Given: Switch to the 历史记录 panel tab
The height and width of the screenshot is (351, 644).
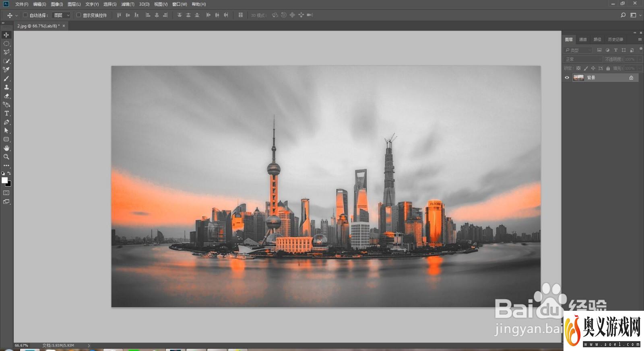Looking at the screenshot, I should coord(615,39).
